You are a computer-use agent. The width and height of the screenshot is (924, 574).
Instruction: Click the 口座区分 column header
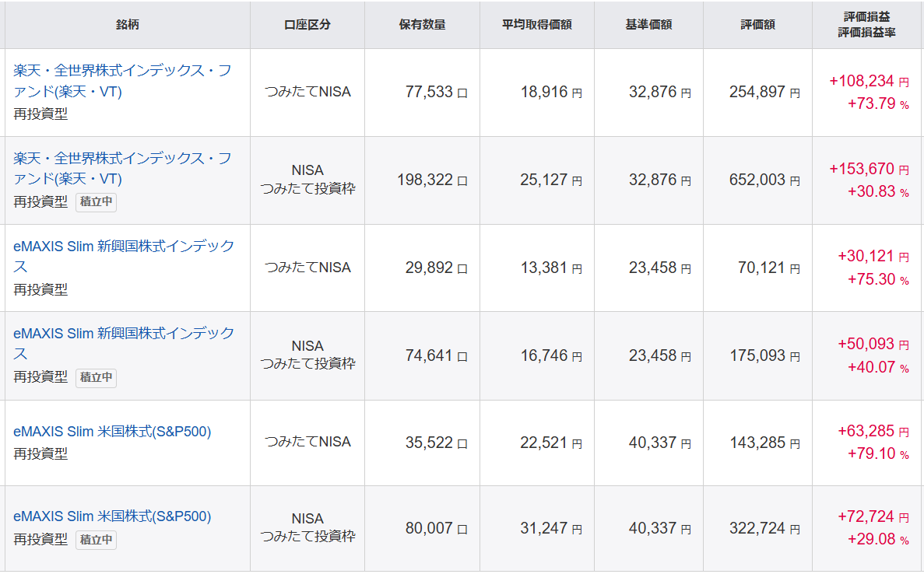pyautogui.click(x=307, y=24)
